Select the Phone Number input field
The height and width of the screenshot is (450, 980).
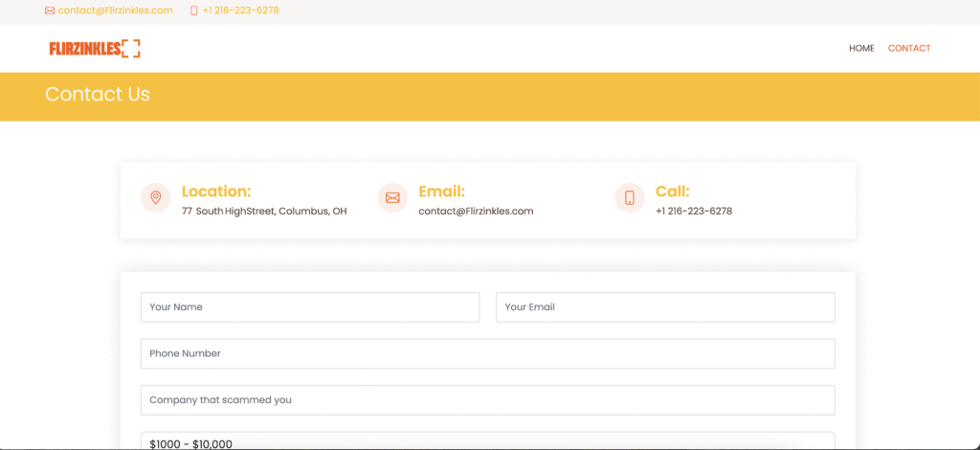pos(487,353)
